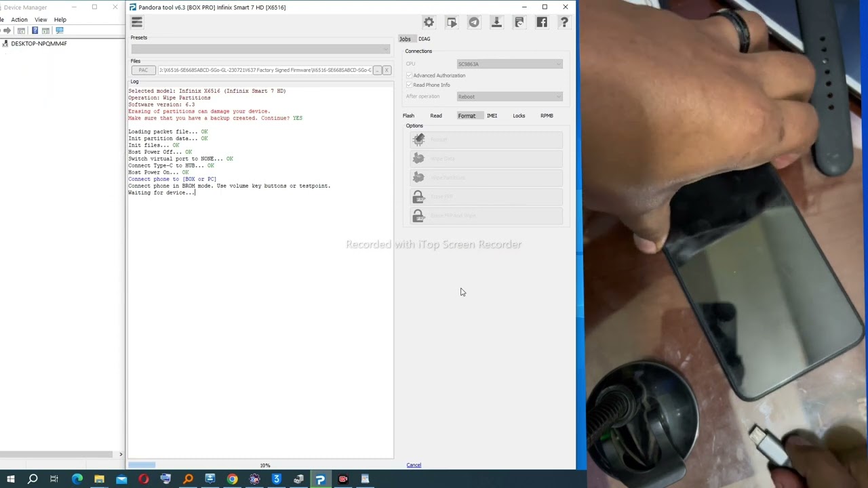Image resolution: width=868 pixels, height=488 pixels.
Task: Click the export arrow toolbar icon
Action: [x=452, y=22]
